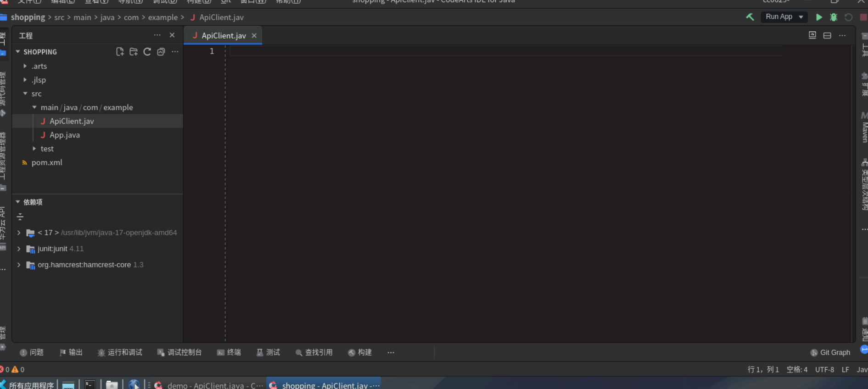Open web browser globe in taskbar
Image resolution: width=868 pixels, height=389 pixels.
(x=134, y=384)
